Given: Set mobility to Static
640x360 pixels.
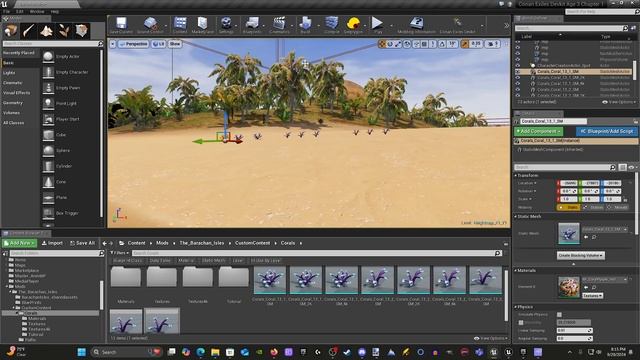Looking at the screenshot, I should pyautogui.click(x=568, y=207).
